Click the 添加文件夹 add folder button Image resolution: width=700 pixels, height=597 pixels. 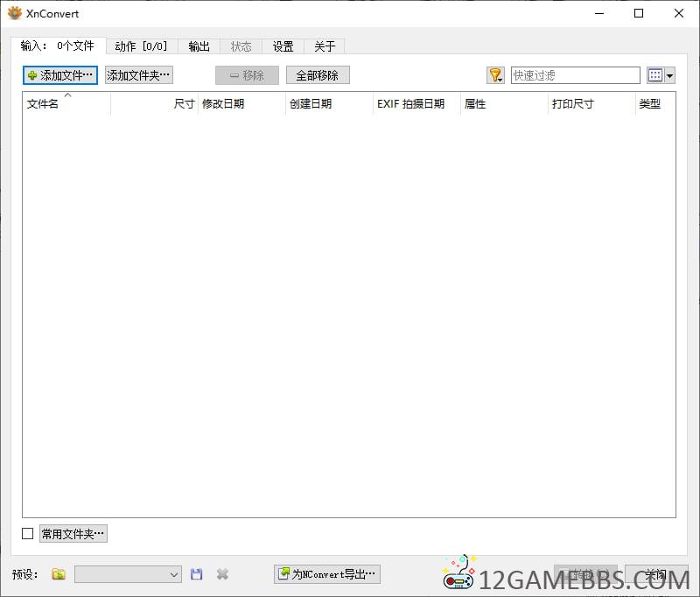coord(139,75)
